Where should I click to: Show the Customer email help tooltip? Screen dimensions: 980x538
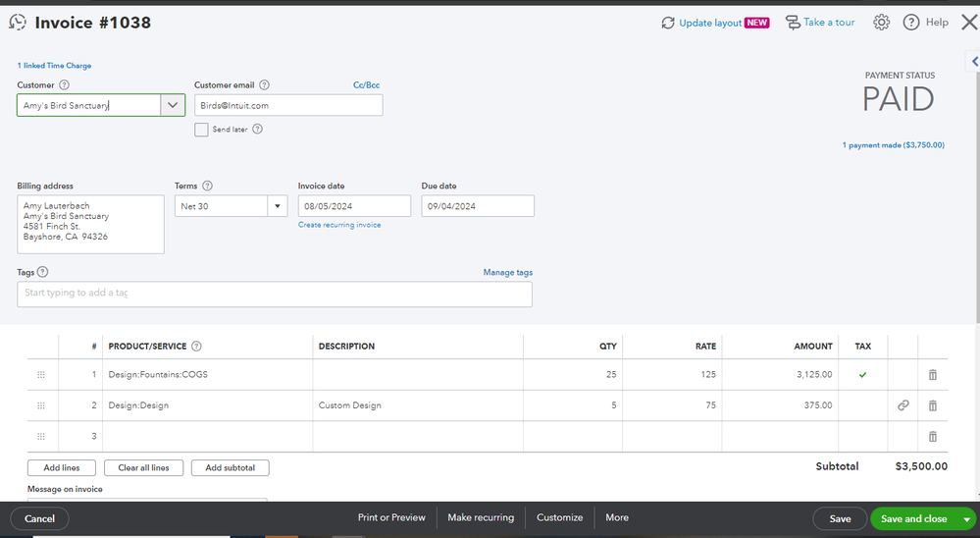pos(265,85)
